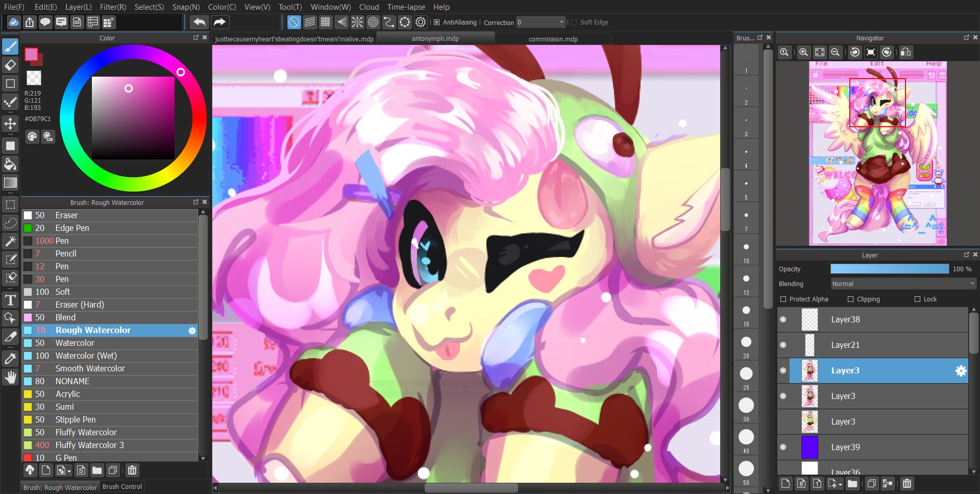Open the add-brush dropdown in Brush panel

[x=64, y=470]
